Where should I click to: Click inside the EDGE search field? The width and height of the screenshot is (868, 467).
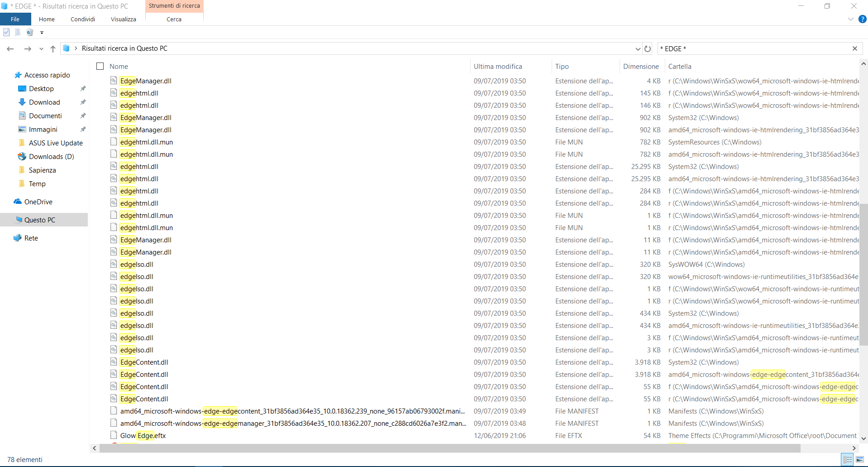(x=754, y=48)
